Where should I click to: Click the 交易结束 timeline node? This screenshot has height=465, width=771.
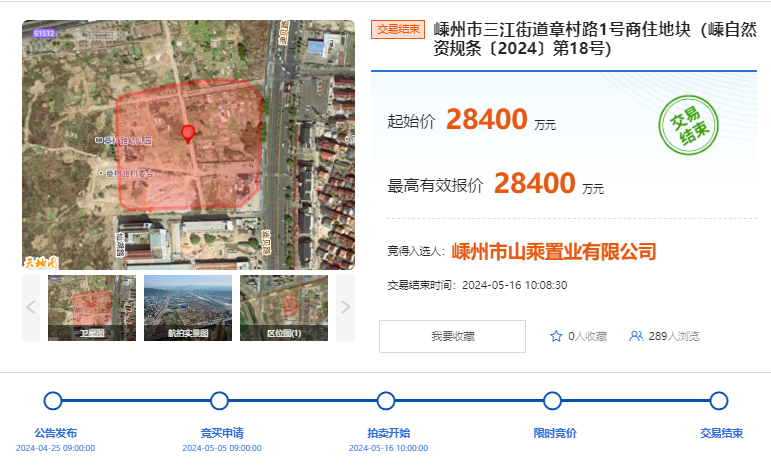pos(718,401)
